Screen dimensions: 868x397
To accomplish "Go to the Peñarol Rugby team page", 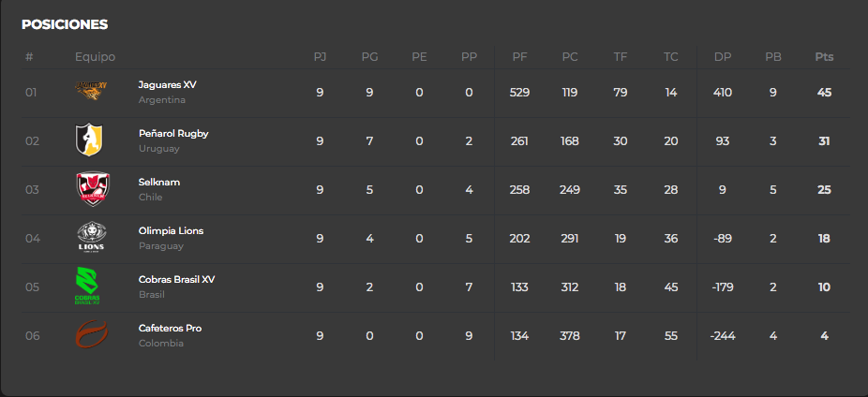I will 173,134.
